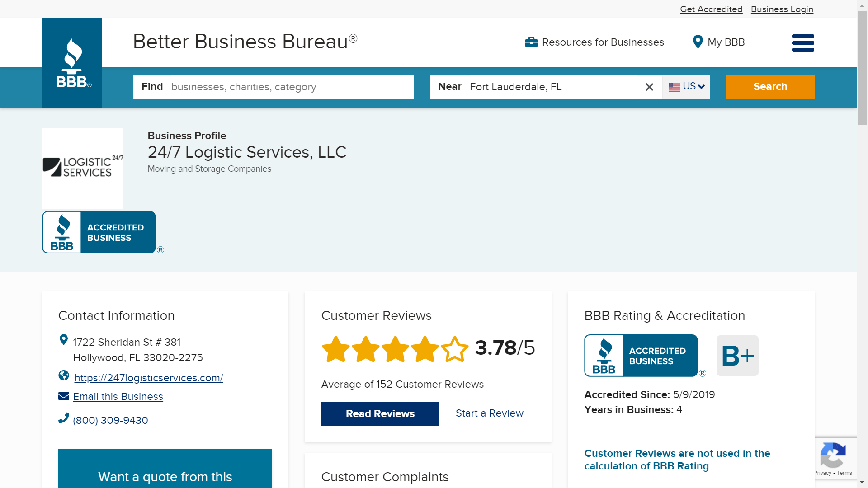Open reCAPTCHA Terms link

(844, 473)
